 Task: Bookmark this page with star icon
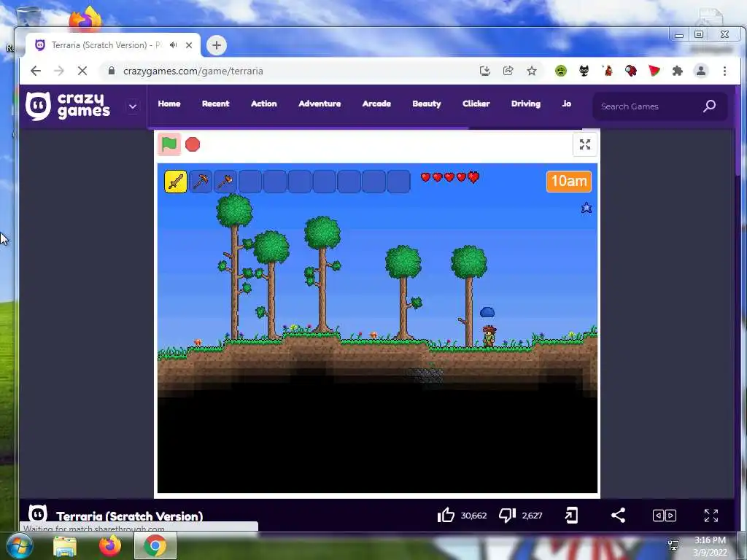coord(532,71)
